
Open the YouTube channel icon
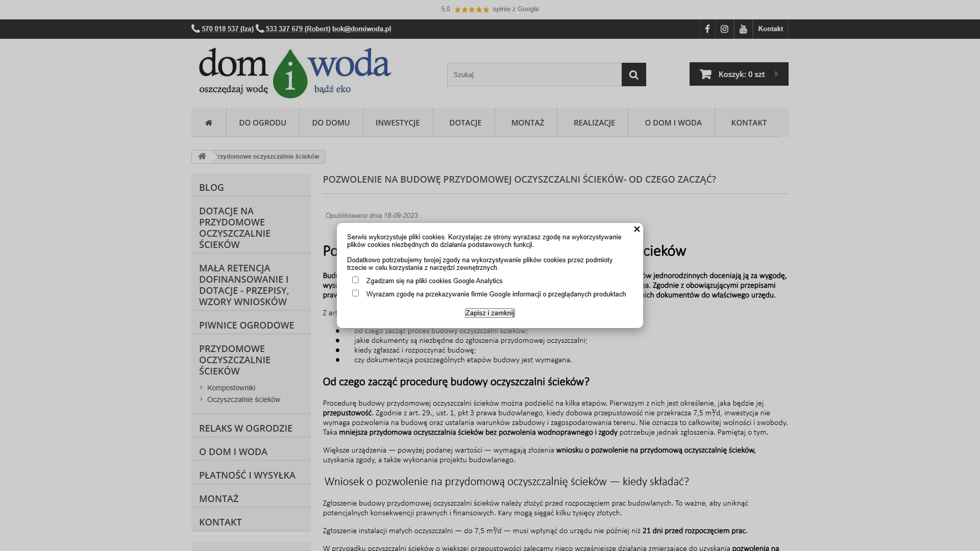coord(743,29)
